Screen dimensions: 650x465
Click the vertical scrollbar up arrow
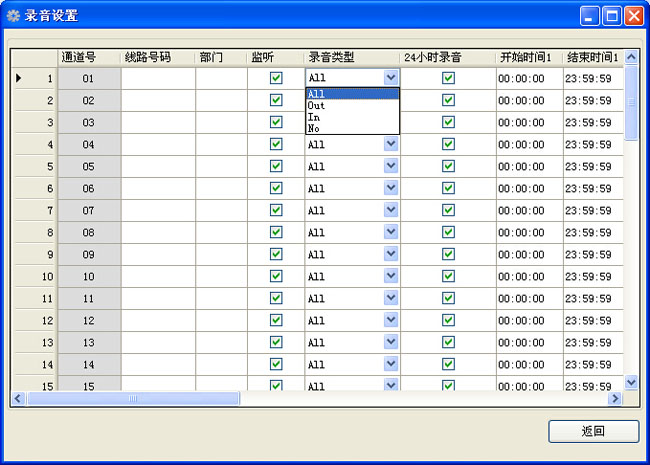[631, 57]
